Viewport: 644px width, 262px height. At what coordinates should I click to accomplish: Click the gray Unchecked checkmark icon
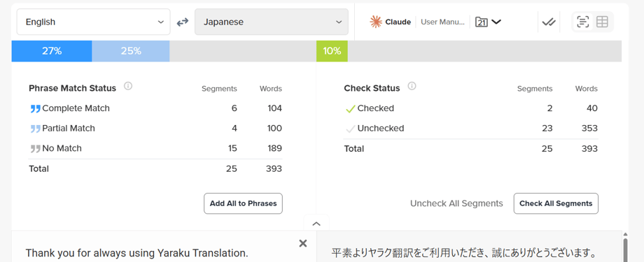tap(350, 129)
